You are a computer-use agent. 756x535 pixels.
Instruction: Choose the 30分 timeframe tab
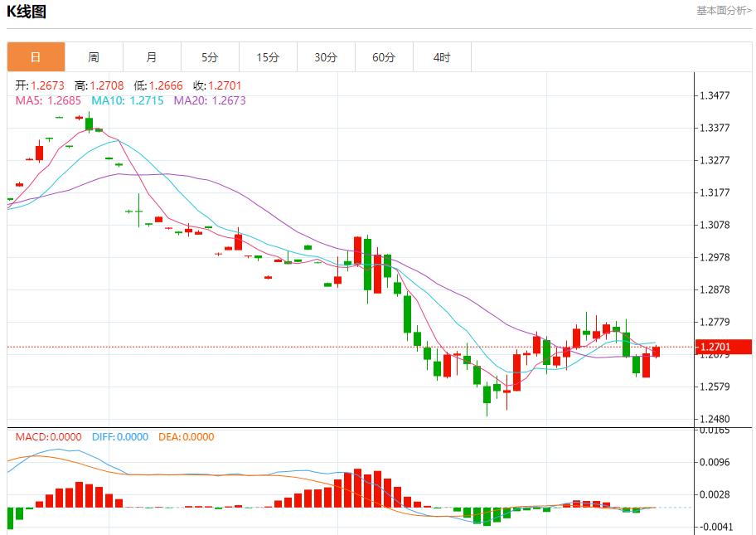326,57
